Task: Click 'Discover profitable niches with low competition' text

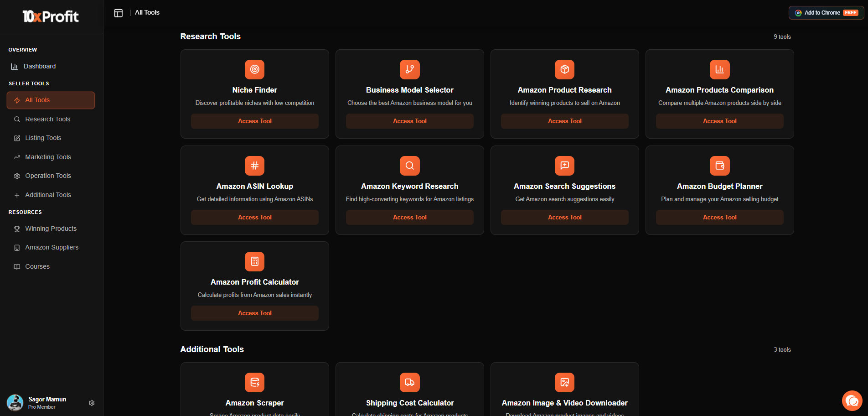Action: tap(255, 103)
